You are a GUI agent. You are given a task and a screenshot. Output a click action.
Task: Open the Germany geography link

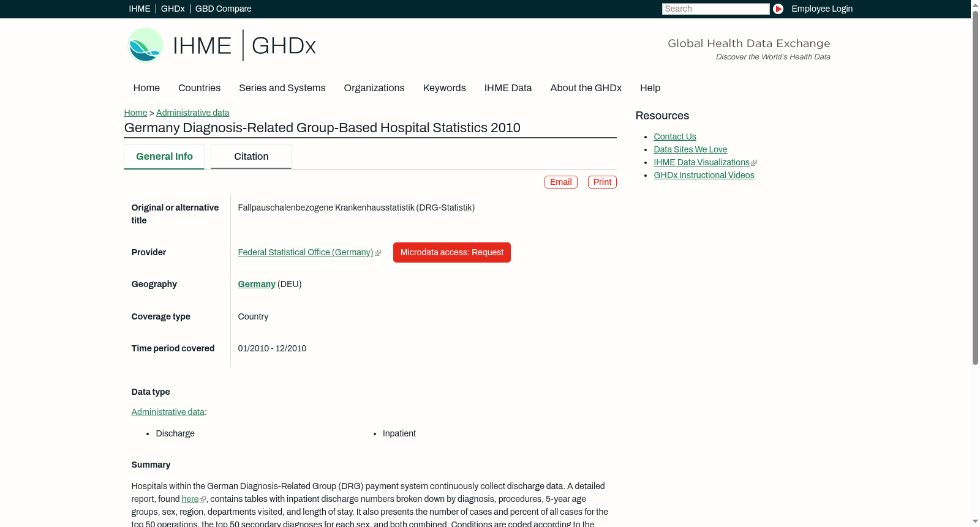257,284
